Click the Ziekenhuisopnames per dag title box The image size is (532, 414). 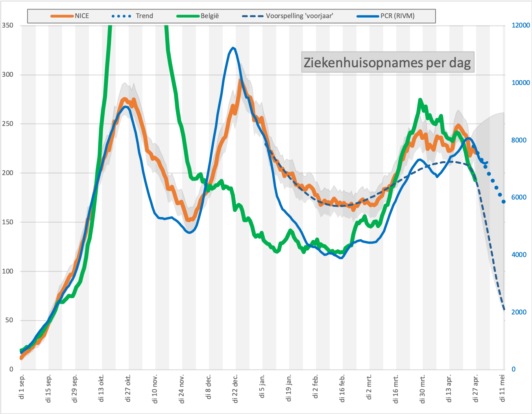(388, 62)
